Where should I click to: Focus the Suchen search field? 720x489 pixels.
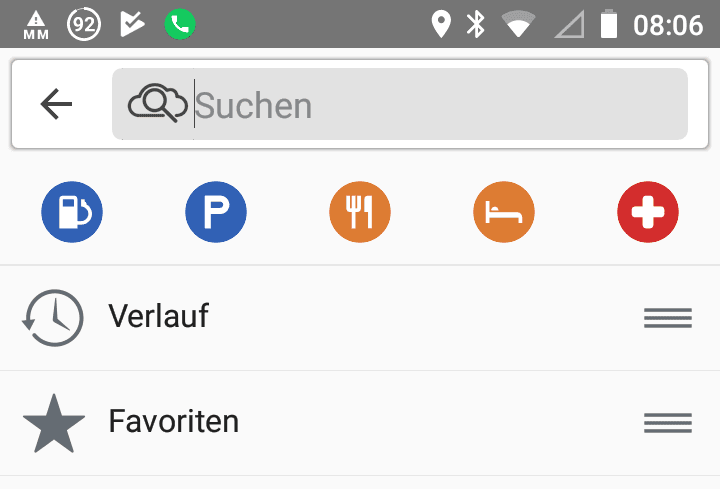(399, 104)
